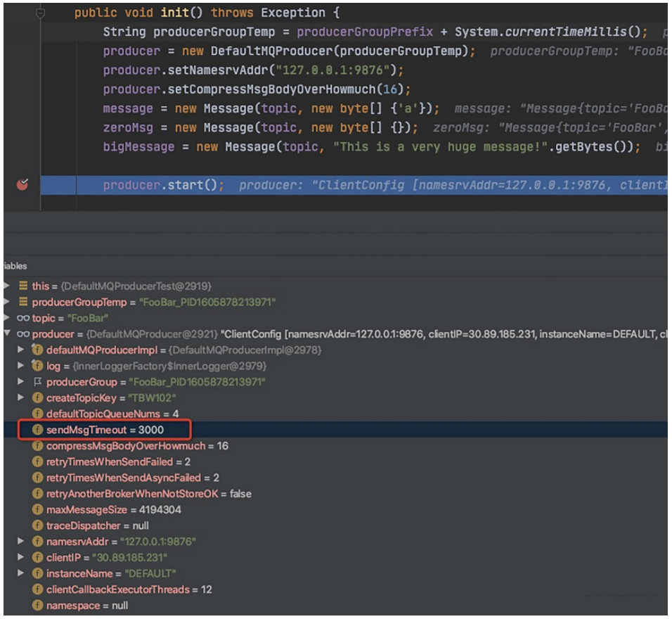The image size is (672, 619).
Task: Expand the producerGroupTemp variable node
Action: click(7, 302)
